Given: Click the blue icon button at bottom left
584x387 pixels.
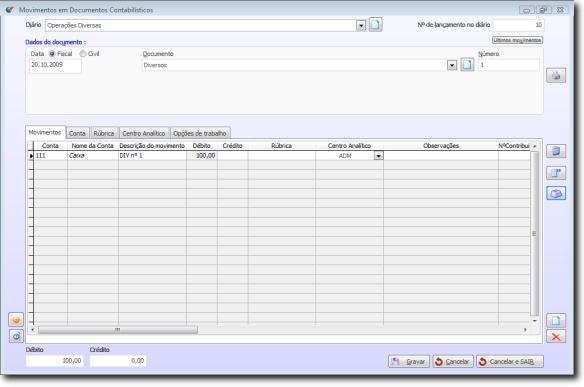Looking at the screenshot, I should (x=16, y=336).
